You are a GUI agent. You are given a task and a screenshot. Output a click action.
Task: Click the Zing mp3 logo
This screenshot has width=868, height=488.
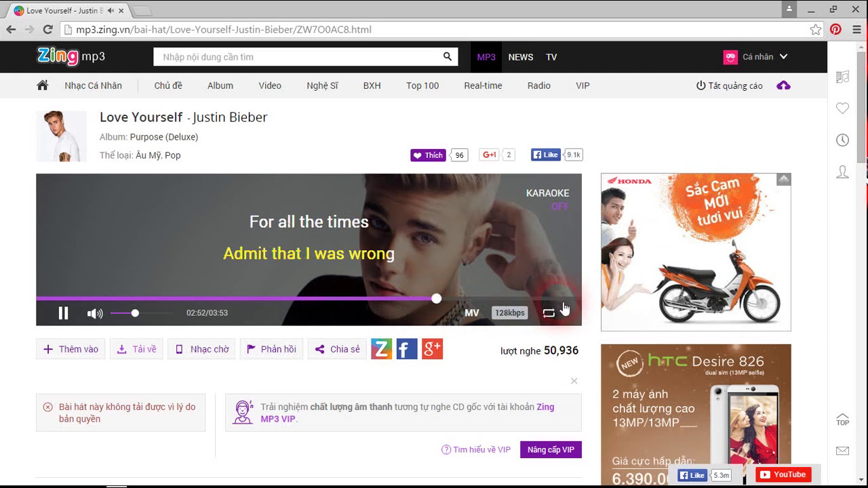71,56
